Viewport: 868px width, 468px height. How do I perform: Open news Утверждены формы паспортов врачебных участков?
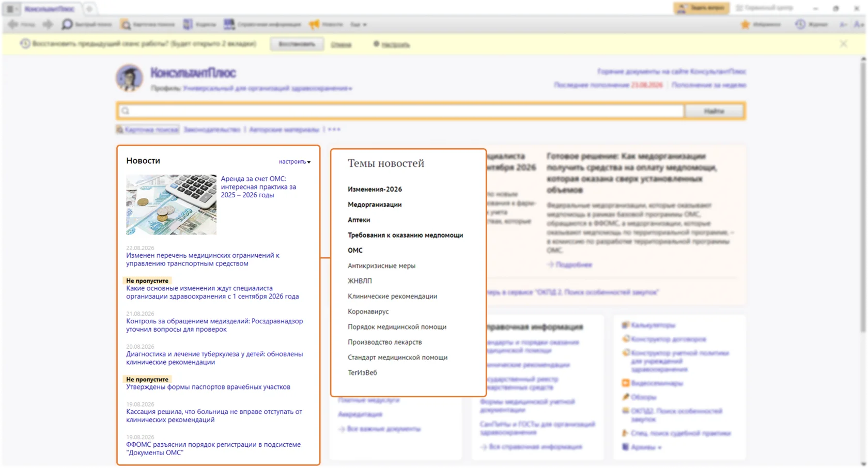pos(208,387)
